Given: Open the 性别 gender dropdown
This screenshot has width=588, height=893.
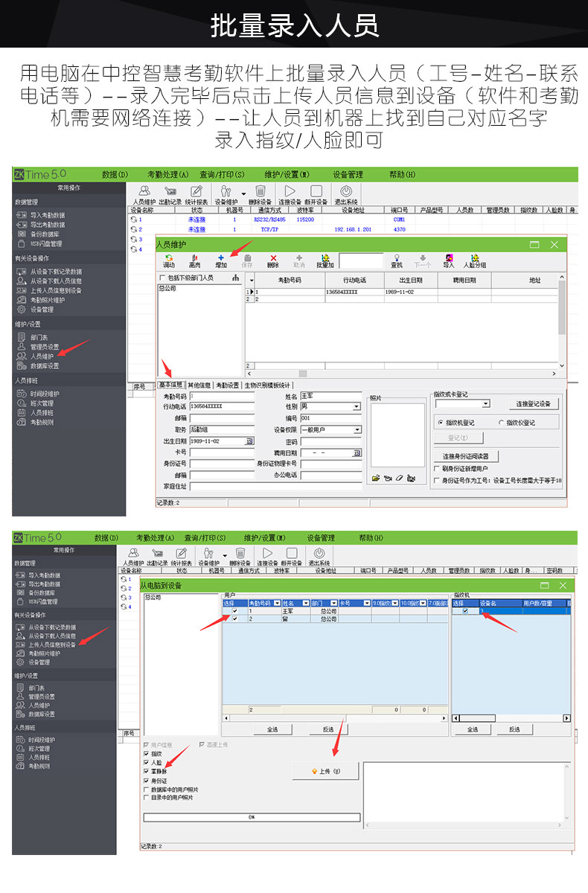Looking at the screenshot, I should 357,407.
